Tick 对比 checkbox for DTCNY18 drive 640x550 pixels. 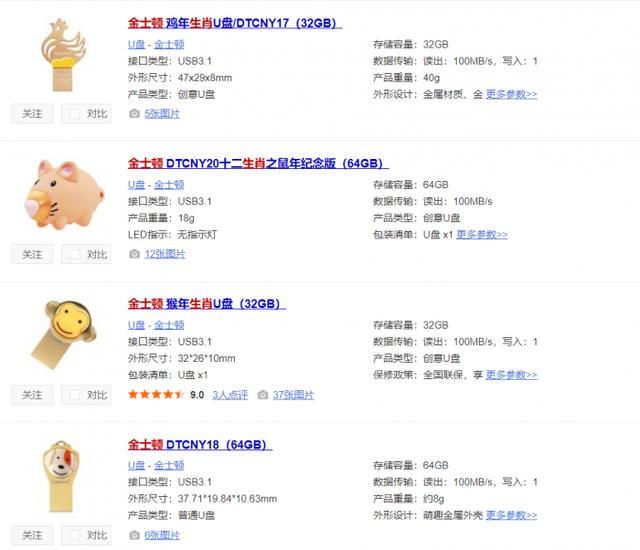[x=75, y=535]
